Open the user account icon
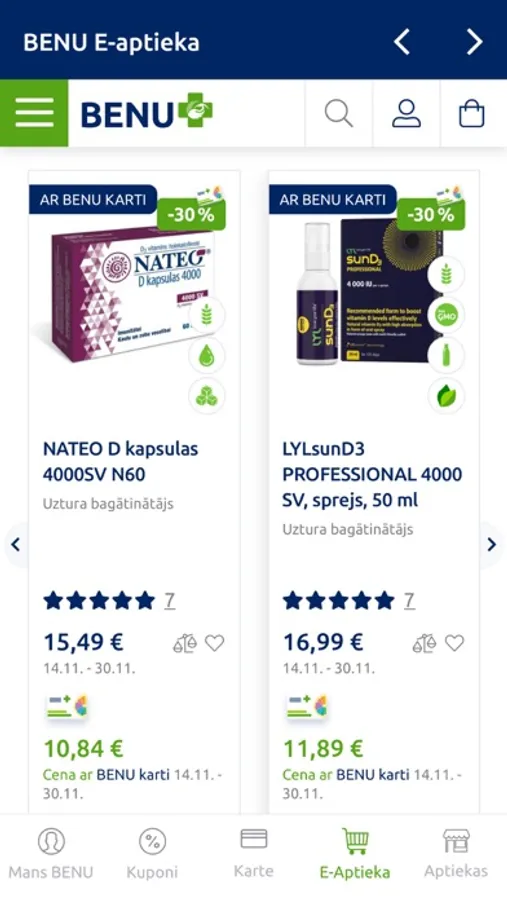 (x=407, y=113)
